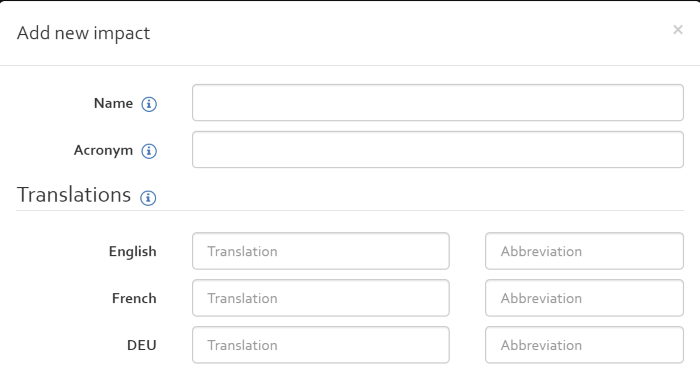Focus the DEU Abbreviation field
The width and height of the screenshot is (700, 373).
(x=584, y=344)
